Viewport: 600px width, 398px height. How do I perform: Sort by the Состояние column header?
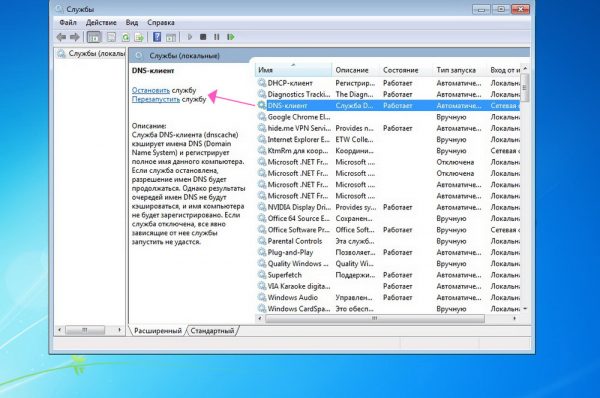(406, 70)
